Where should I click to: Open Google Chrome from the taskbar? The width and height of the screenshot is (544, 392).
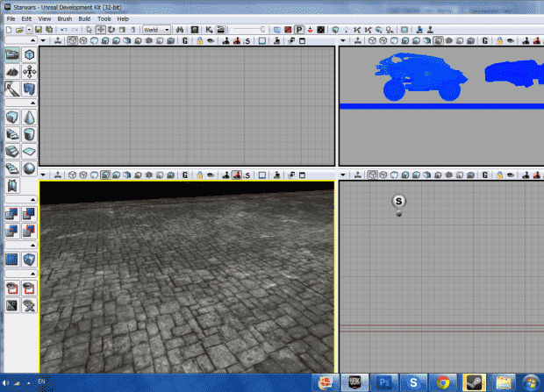click(443, 382)
